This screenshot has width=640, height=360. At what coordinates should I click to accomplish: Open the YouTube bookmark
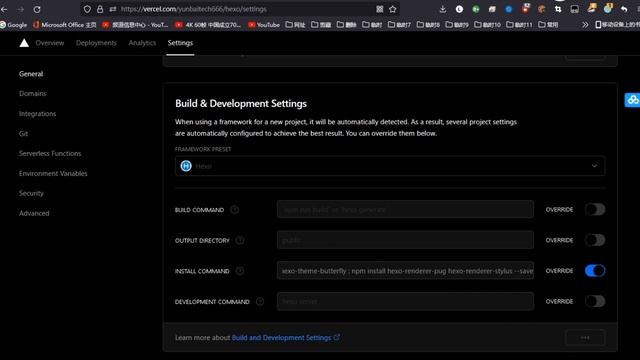coord(264,25)
